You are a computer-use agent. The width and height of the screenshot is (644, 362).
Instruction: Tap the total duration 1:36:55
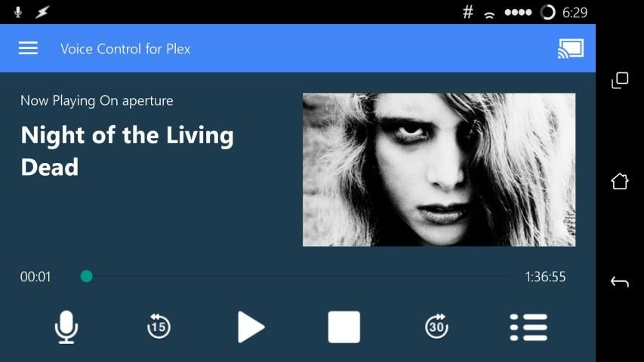pos(545,277)
